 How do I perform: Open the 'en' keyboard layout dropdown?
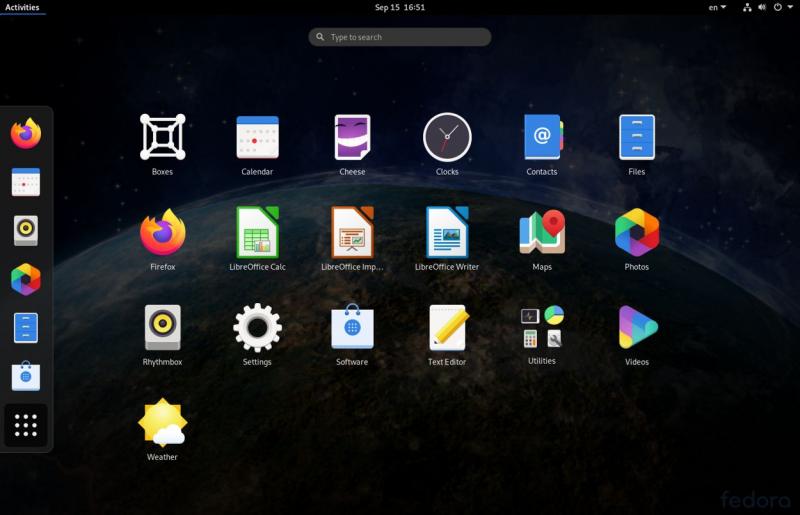717,7
